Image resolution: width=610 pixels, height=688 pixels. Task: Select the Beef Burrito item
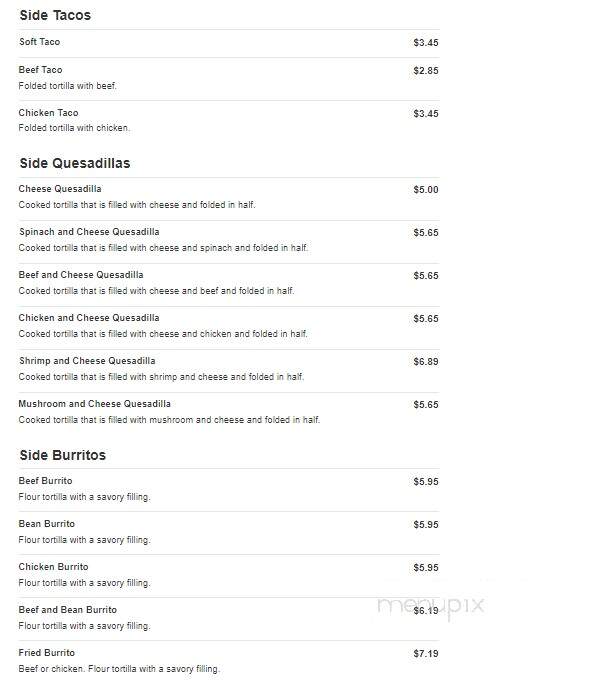tap(45, 481)
